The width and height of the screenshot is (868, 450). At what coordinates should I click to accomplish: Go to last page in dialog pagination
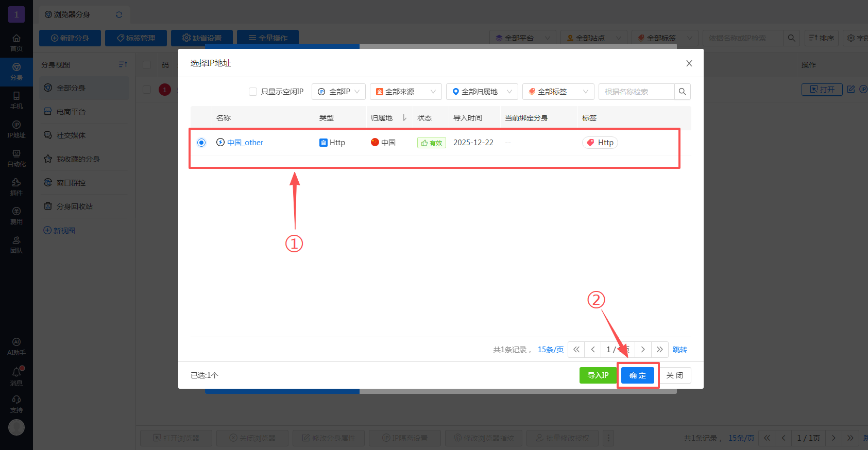pos(660,350)
